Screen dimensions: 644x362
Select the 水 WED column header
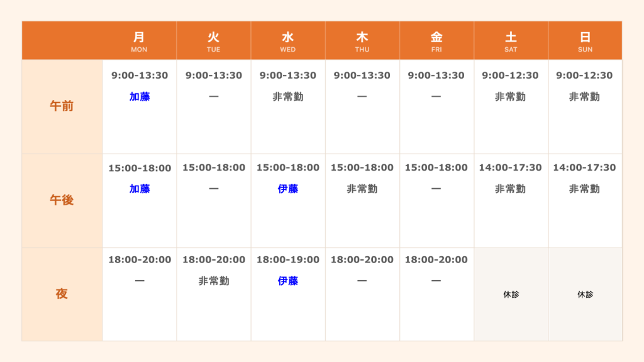tap(288, 41)
